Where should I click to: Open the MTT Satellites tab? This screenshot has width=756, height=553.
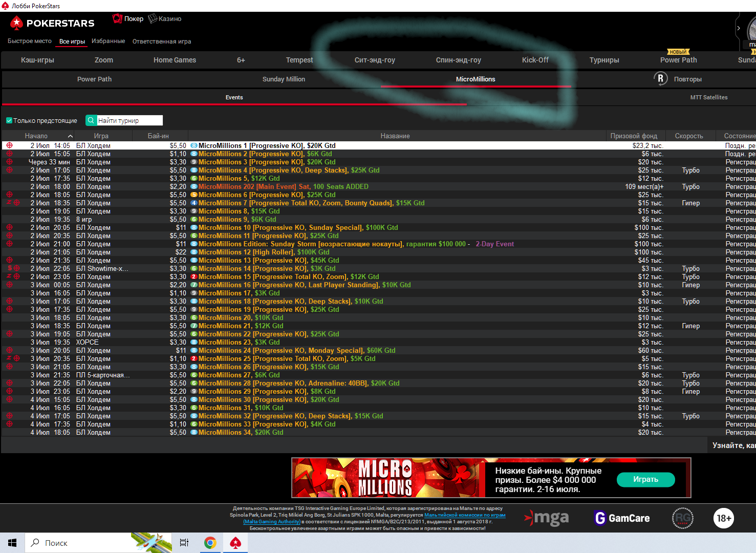(x=708, y=97)
